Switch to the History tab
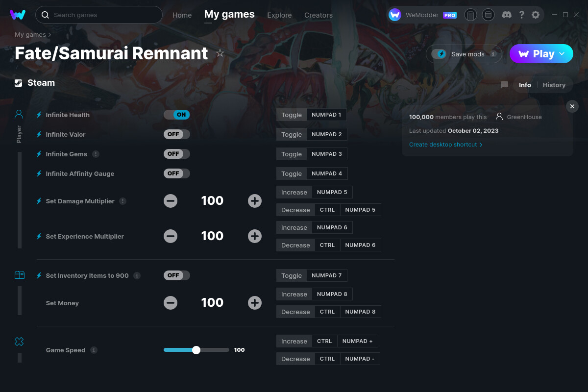Viewport: 588px width, 392px height. pyautogui.click(x=554, y=85)
